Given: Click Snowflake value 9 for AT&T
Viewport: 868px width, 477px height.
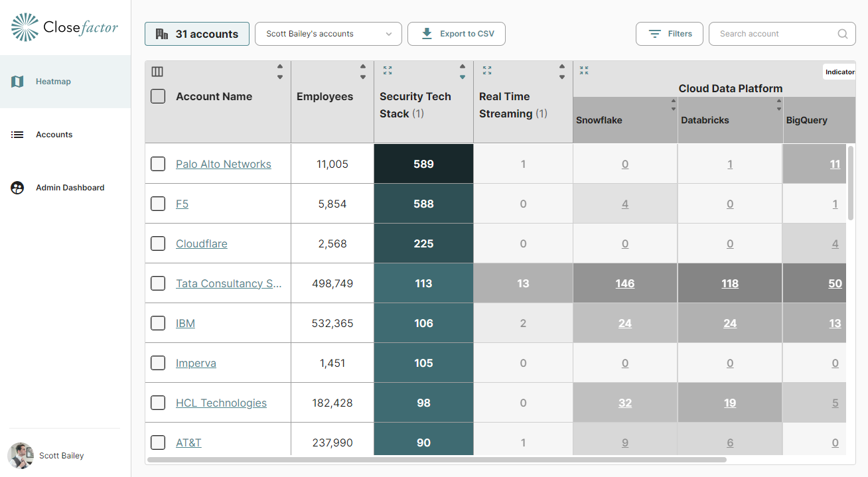Looking at the screenshot, I should (x=625, y=443).
